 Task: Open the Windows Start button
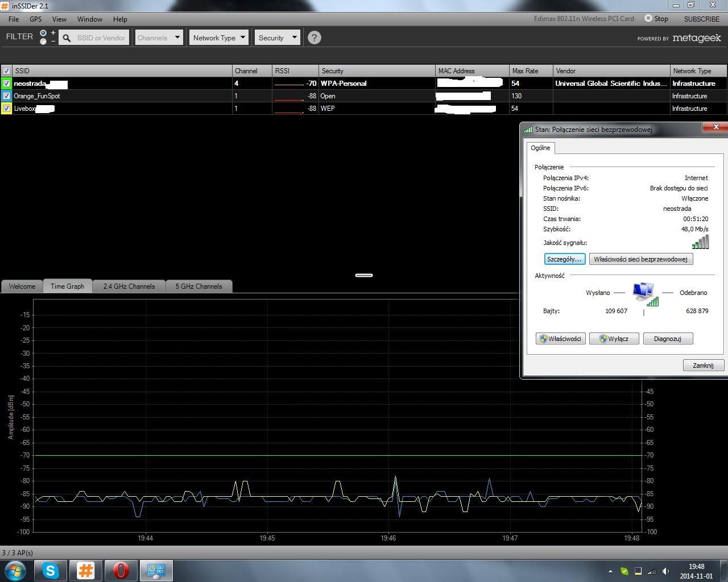[x=15, y=570]
